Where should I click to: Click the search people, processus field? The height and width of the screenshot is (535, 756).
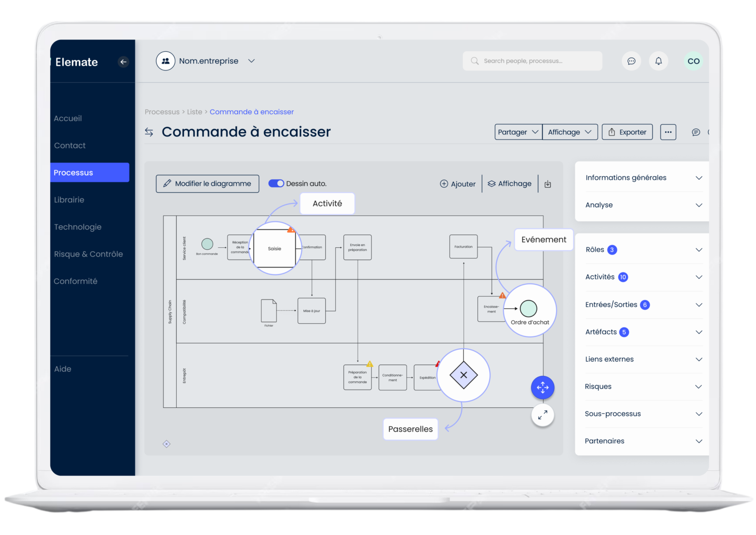click(x=532, y=61)
